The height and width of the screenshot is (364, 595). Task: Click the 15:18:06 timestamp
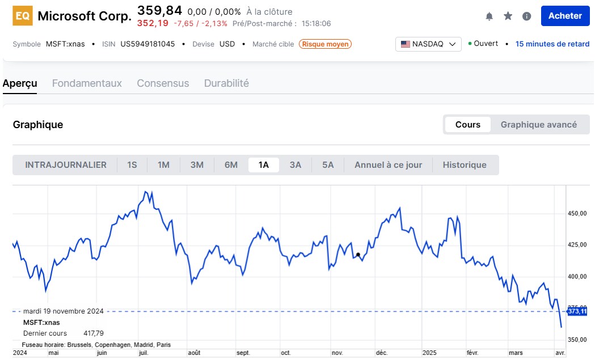point(316,23)
